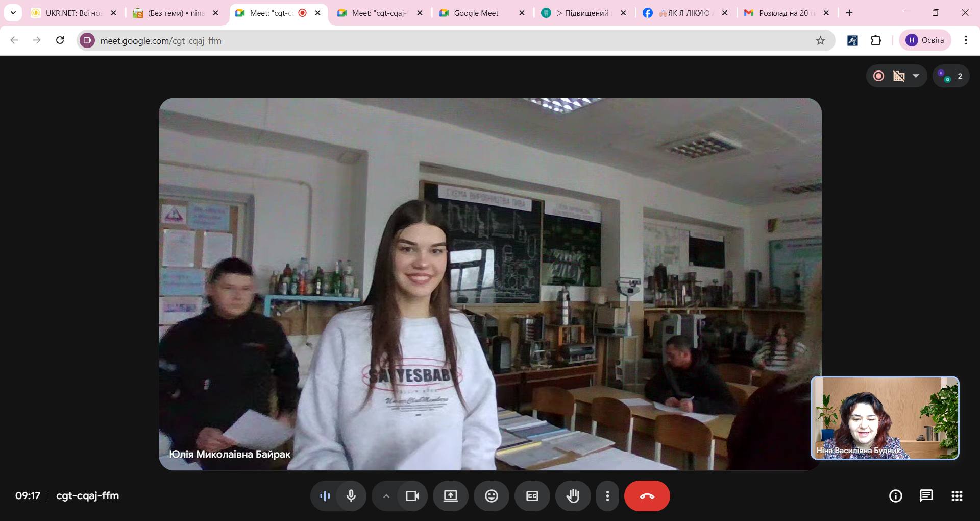Switch to the Розклад Gmail tab
This screenshot has height=521, width=980.
tap(783, 13)
